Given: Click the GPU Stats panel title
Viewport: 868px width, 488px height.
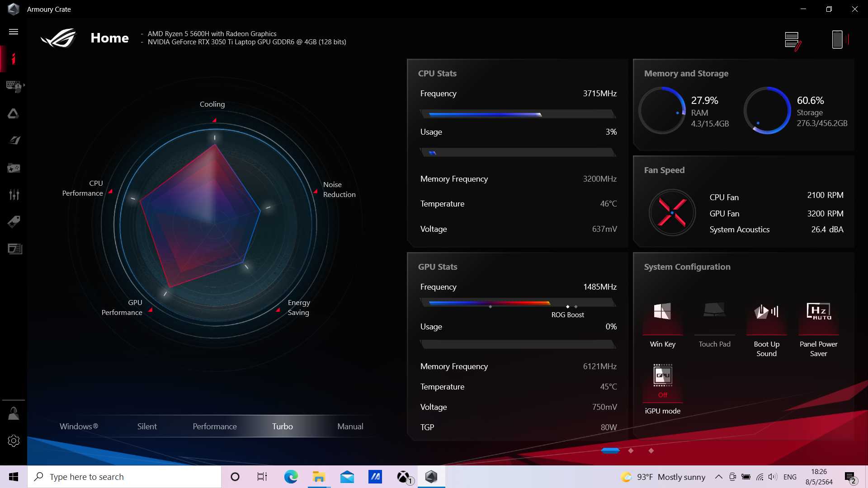Looking at the screenshot, I should 438,267.
